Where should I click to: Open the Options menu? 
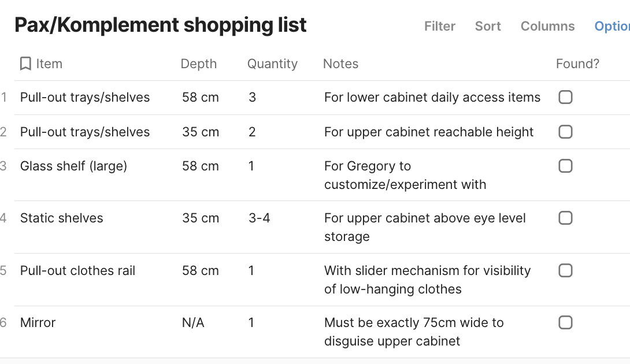[x=612, y=26]
